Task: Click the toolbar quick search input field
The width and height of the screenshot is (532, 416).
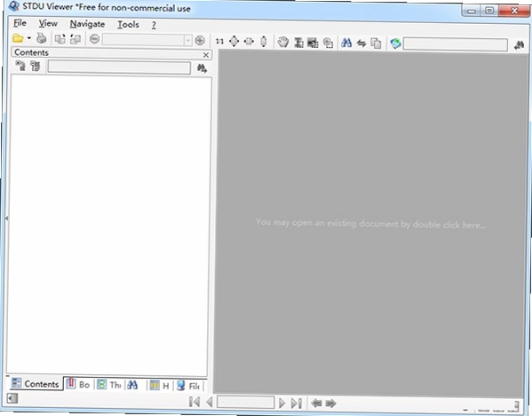Action: pyautogui.click(x=456, y=44)
